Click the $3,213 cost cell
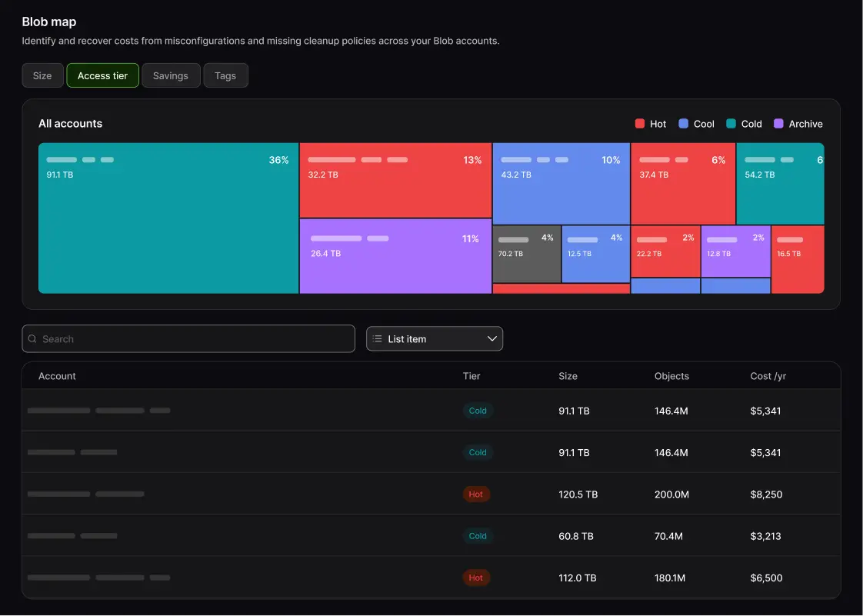The height and width of the screenshot is (616, 863). 765,536
